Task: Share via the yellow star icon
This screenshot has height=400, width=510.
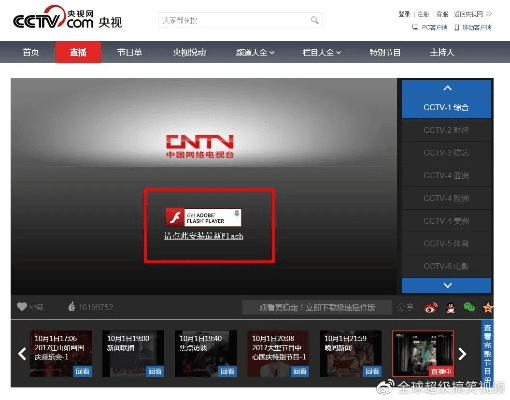Action: coord(488,307)
